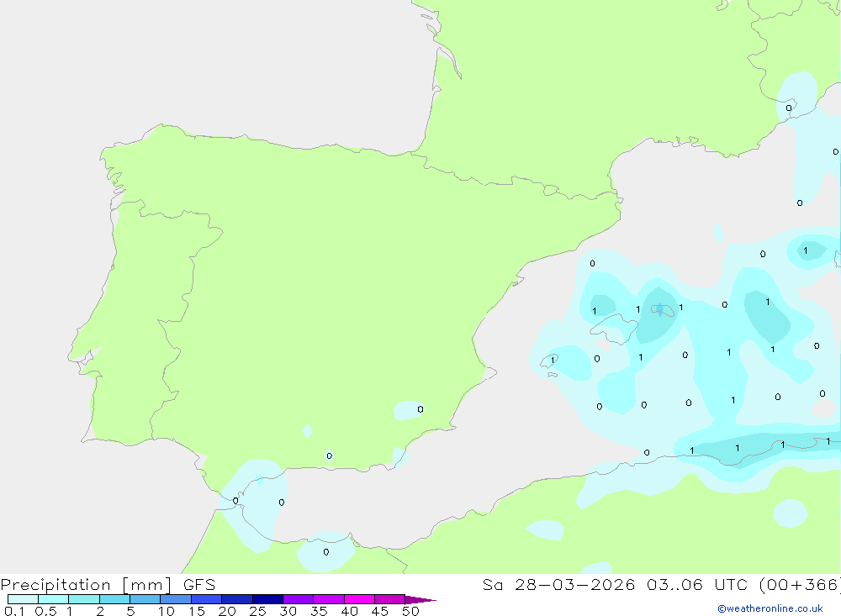Click the '0.1' legend scale label

(14, 611)
